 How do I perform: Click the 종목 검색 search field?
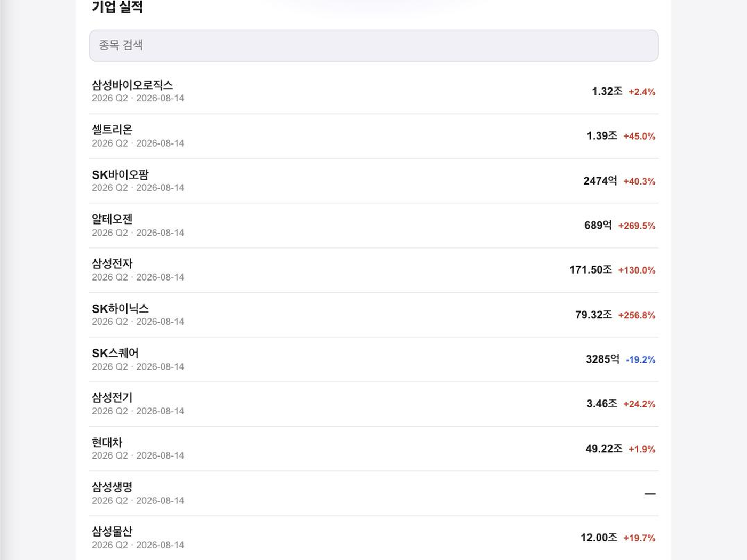pos(373,45)
